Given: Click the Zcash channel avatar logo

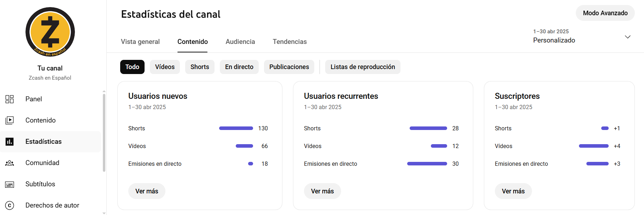Looking at the screenshot, I should 50,32.
